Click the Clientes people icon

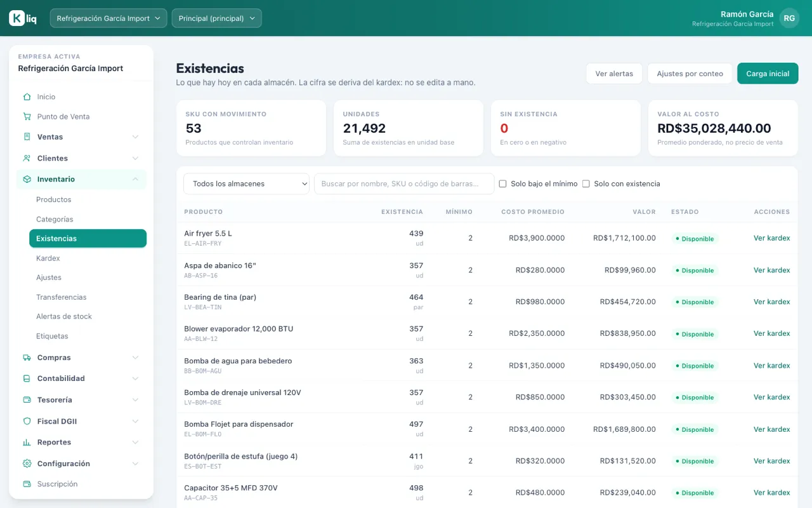click(27, 158)
